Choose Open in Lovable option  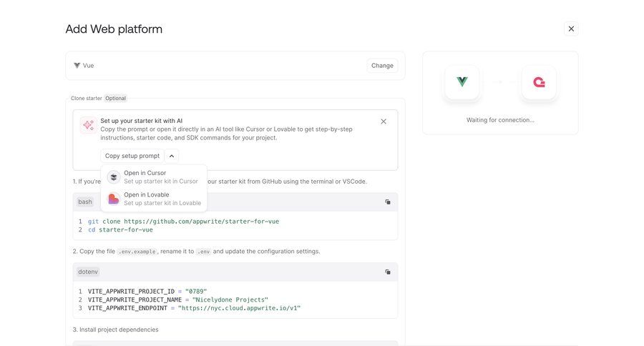154,199
